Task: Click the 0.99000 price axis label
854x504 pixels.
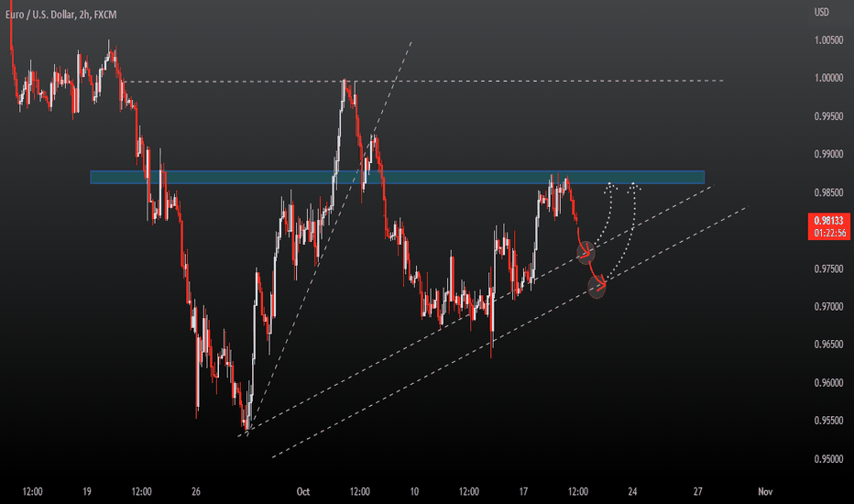Action: 828,154
